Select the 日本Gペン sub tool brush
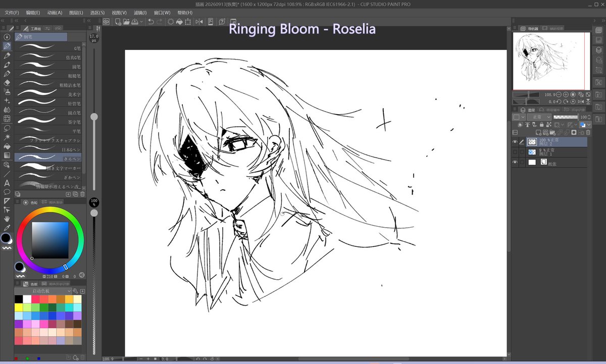 pyautogui.click(x=48, y=149)
